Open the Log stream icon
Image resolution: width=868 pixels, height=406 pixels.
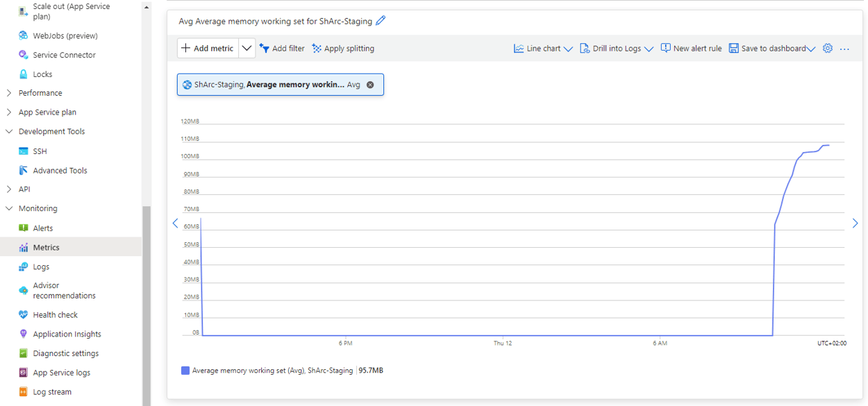23,391
